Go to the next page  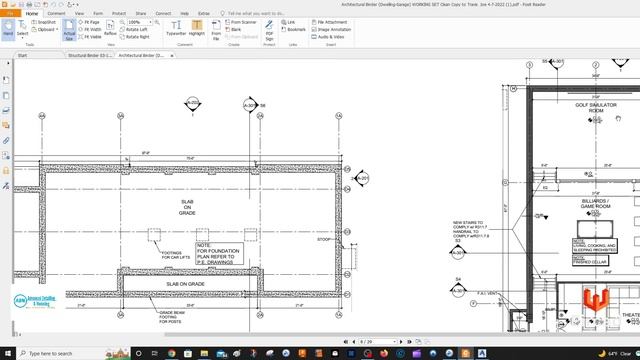pyautogui.click(x=401, y=342)
